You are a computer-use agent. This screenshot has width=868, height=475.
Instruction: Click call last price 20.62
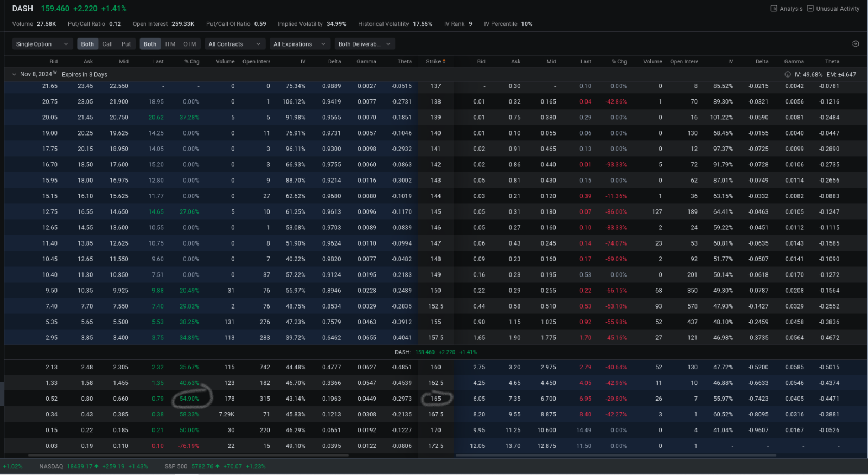tap(156, 117)
